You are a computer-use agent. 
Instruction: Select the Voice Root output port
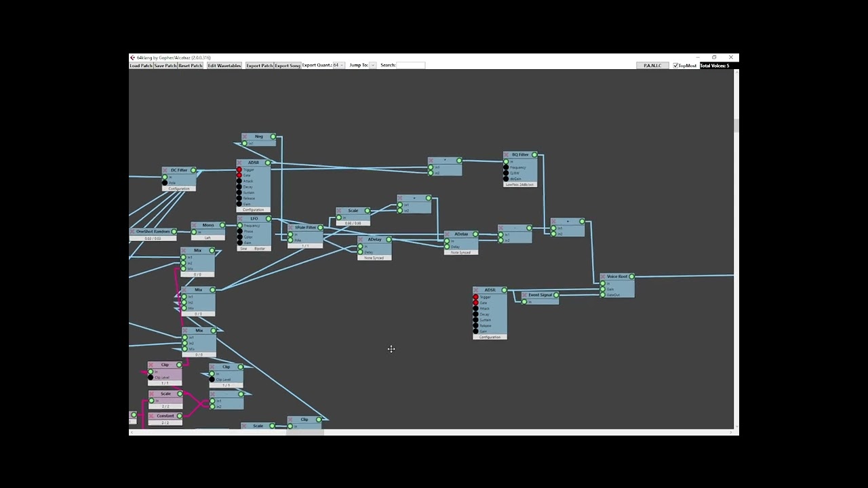632,277
